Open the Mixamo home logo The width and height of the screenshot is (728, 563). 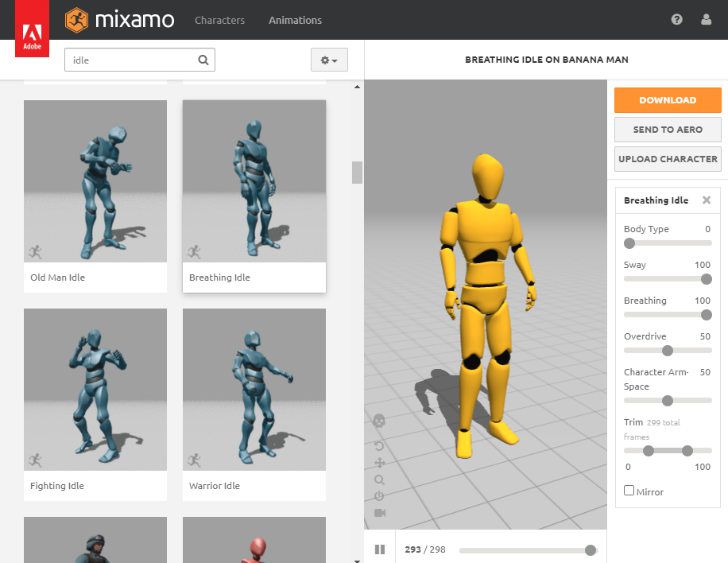click(x=119, y=20)
